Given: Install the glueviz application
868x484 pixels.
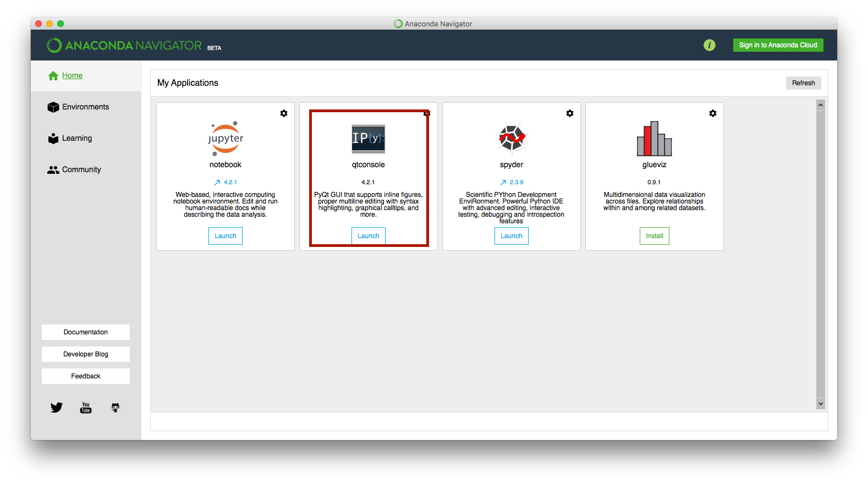Looking at the screenshot, I should [655, 236].
